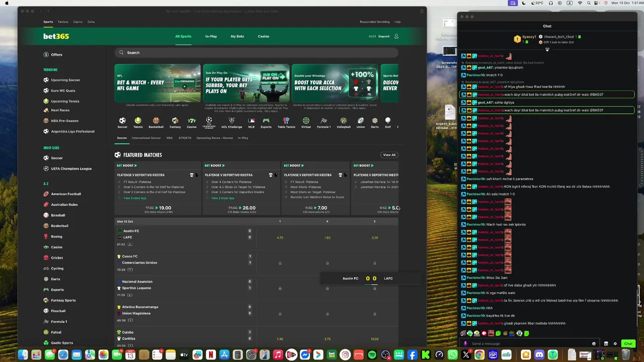Open Responsible Gambling link
644x362 pixels.
[375, 22]
